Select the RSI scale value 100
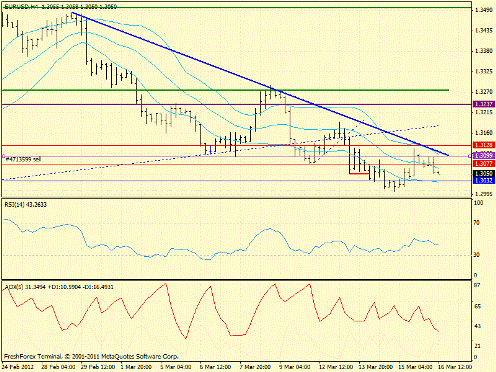The image size is (496, 372). pos(478,203)
